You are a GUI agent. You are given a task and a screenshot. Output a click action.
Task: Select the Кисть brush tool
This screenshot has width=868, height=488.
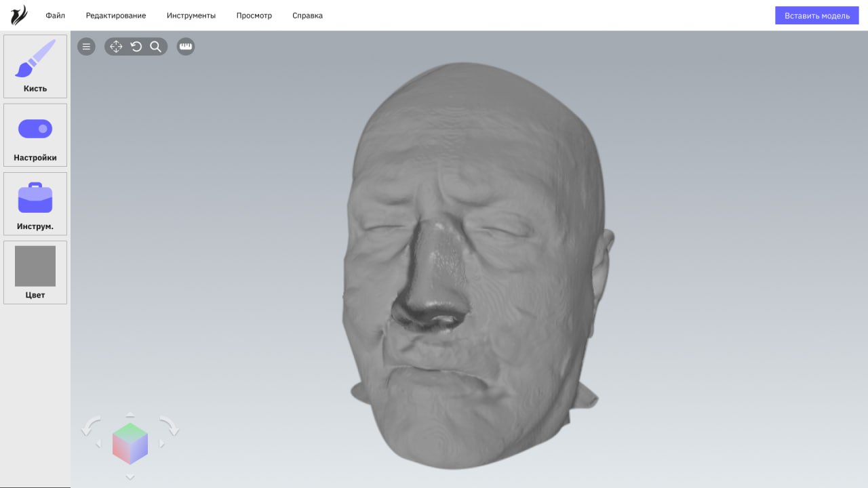click(x=35, y=66)
